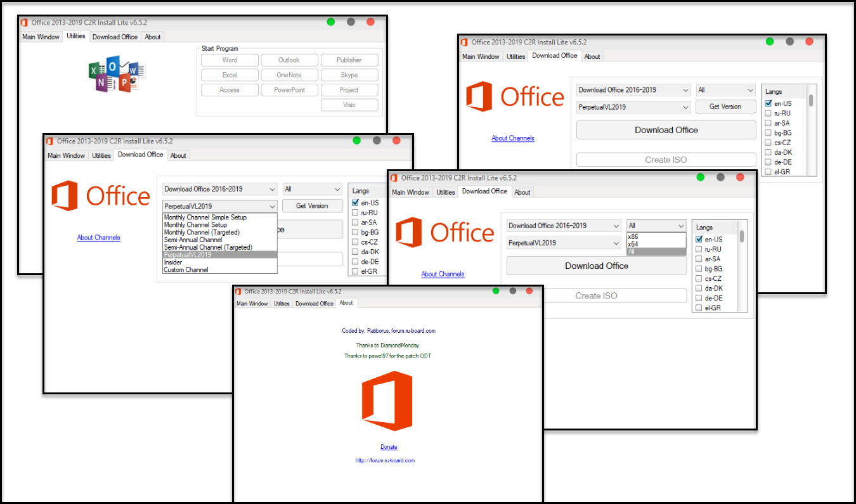Screen dimensions: 856x504
Task: Open Download Office 2016-2019 dropdown in x86/x64 list window
Action: point(564,226)
